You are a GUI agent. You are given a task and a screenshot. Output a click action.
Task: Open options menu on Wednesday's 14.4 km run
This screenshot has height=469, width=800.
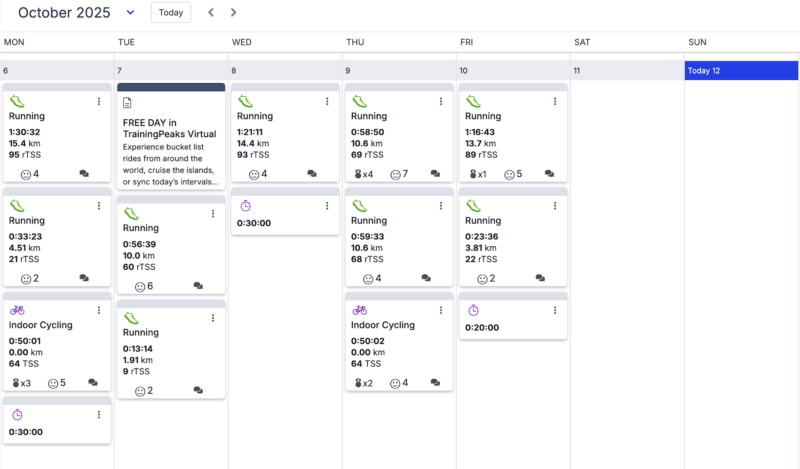(x=327, y=101)
